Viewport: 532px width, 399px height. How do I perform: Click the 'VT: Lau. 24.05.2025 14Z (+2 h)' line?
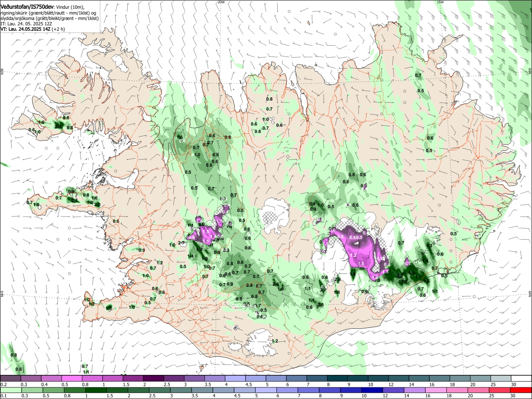(x=32, y=29)
